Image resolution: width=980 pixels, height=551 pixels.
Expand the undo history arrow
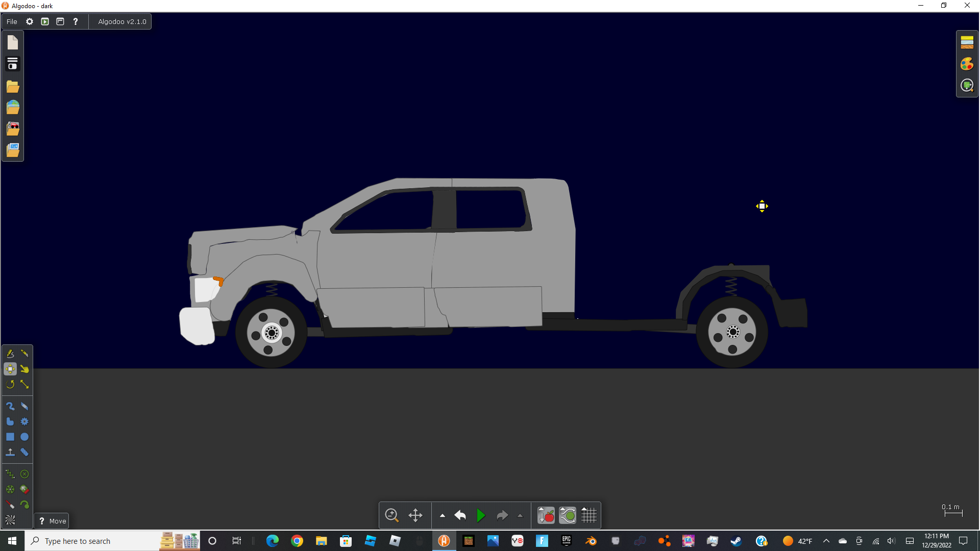(x=443, y=516)
